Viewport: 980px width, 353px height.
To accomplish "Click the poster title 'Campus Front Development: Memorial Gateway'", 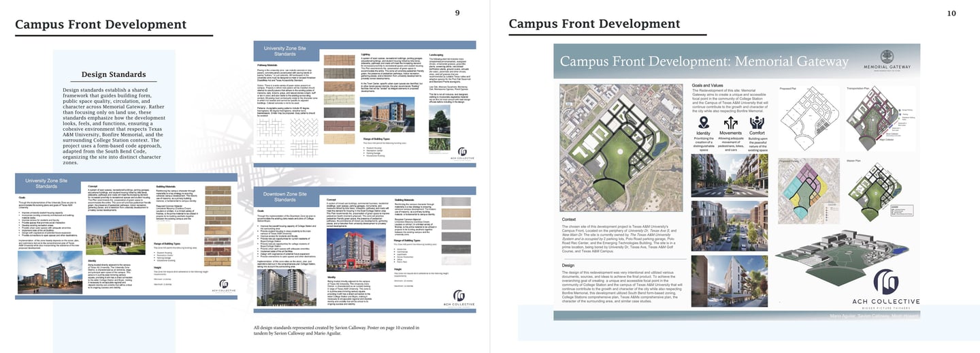I will (x=704, y=61).
